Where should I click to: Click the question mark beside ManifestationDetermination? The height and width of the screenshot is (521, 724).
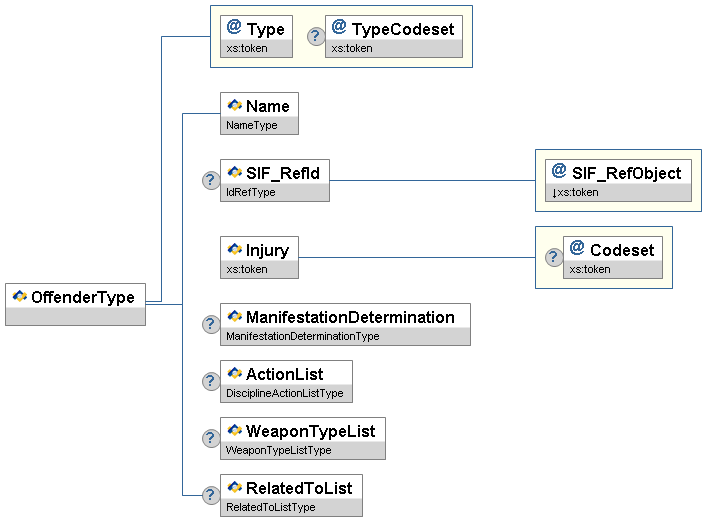[211, 324]
